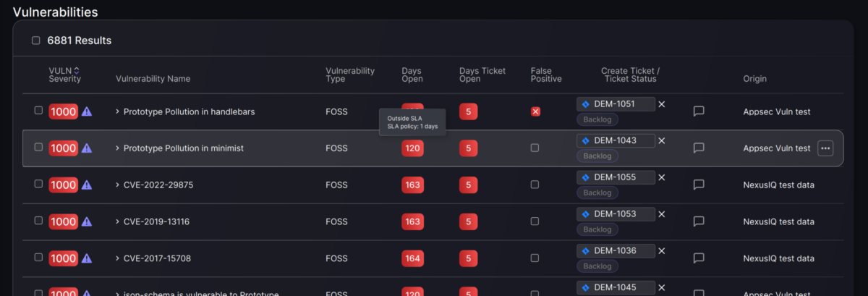868x296 pixels.
Task: Remove ticket DEM-1055 with X icon
Action: 661,177
